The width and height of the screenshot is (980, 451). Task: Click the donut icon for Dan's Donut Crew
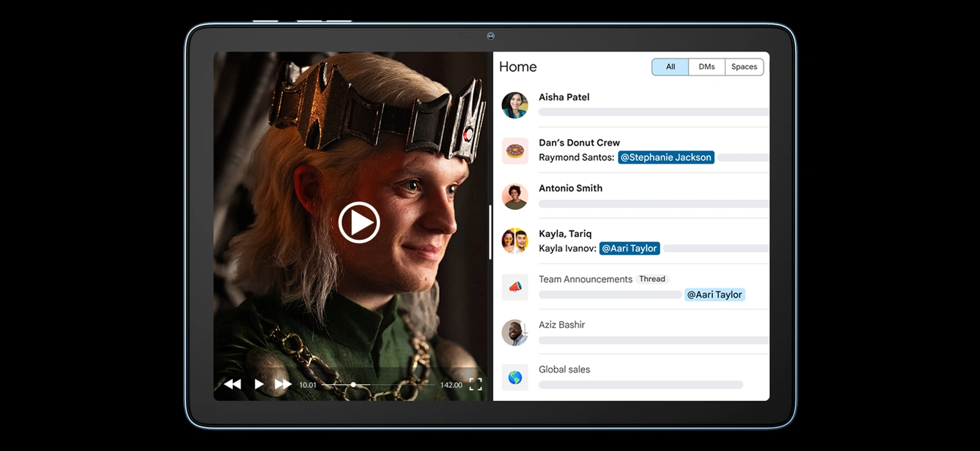(x=514, y=151)
